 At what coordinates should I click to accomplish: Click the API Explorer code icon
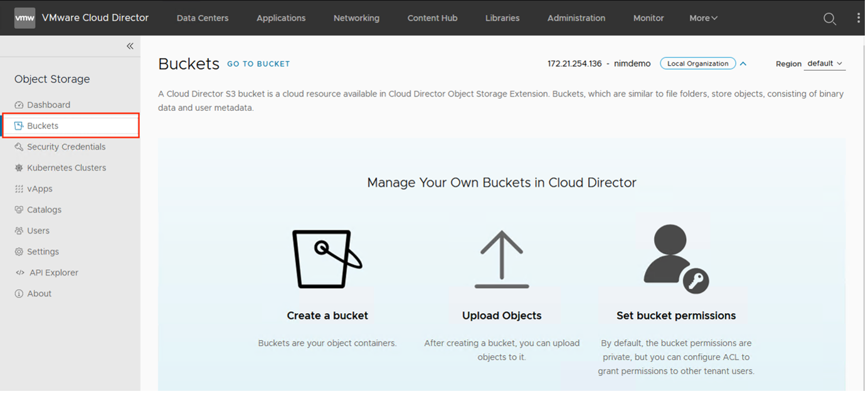[19, 273]
